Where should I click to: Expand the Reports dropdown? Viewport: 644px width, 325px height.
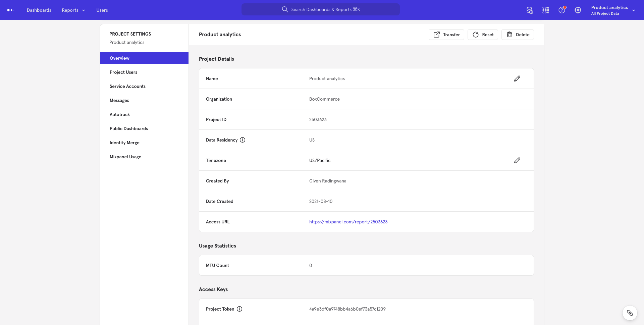[x=73, y=10]
